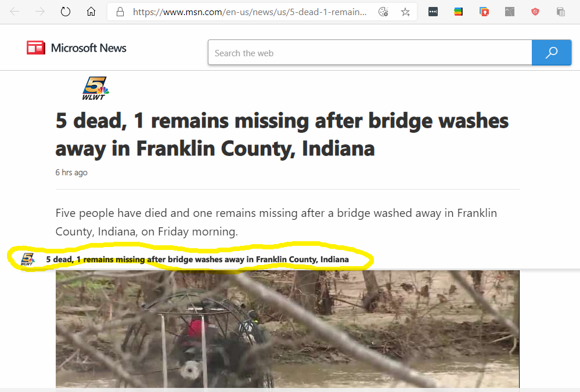Click the address bar URL text
580x392 pixels.
point(250,12)
